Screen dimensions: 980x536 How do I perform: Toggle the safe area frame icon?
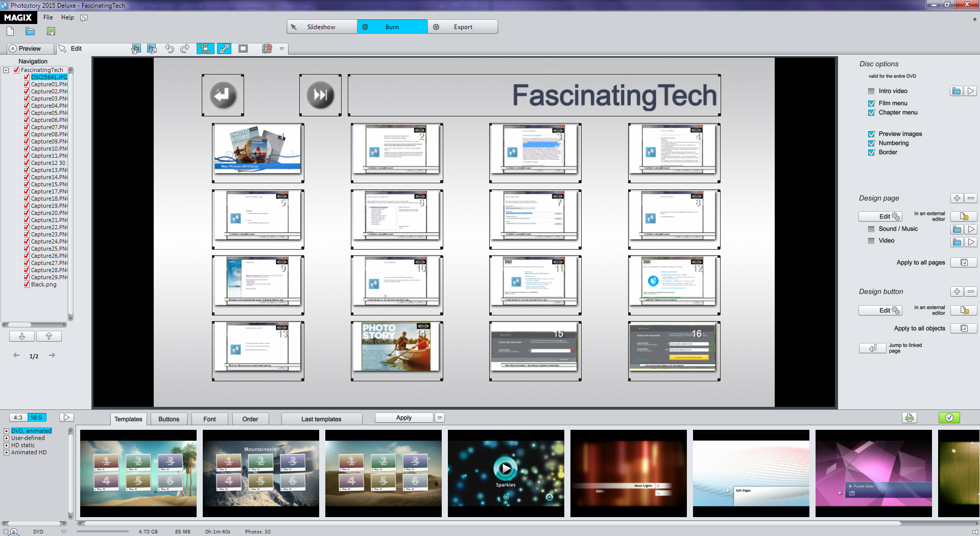243,48
